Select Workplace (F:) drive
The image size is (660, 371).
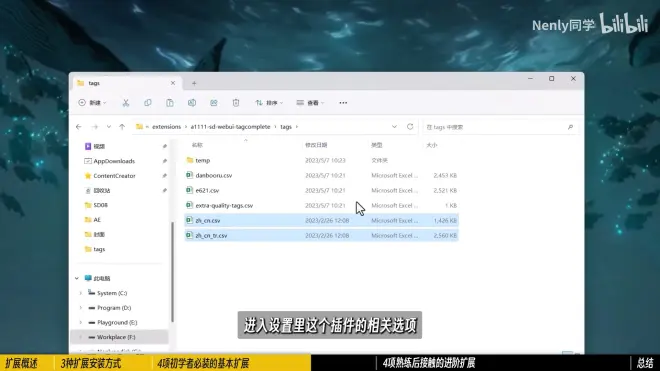coord(120,337)
